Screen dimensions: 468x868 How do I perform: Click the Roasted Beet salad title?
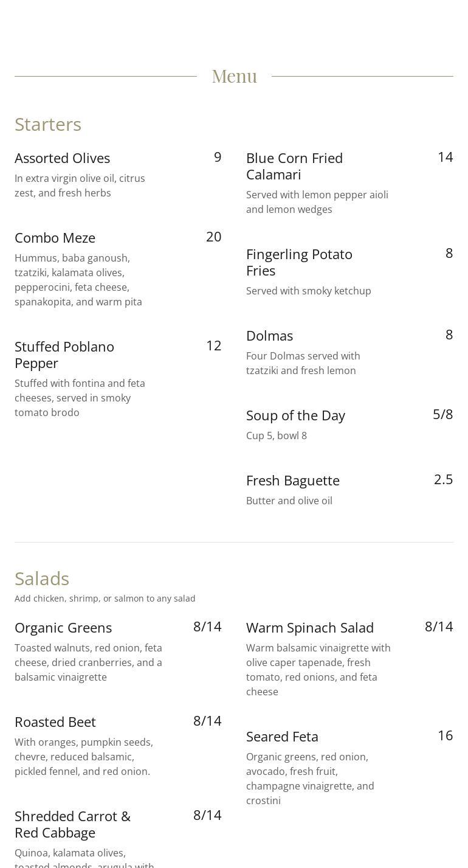[55, 722]
